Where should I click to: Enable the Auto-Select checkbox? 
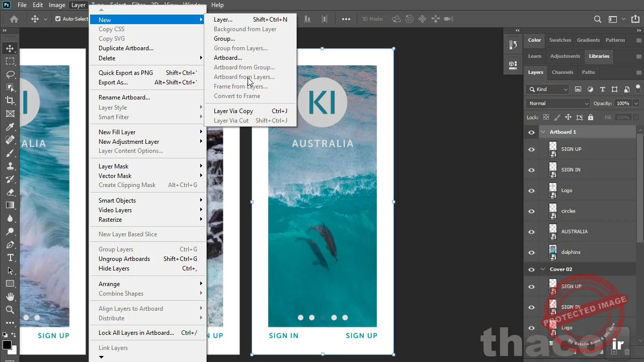pos(58,19)
